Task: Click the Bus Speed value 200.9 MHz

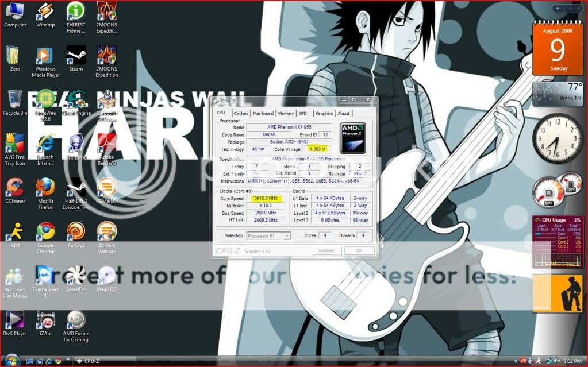Action: coord(266,213)
